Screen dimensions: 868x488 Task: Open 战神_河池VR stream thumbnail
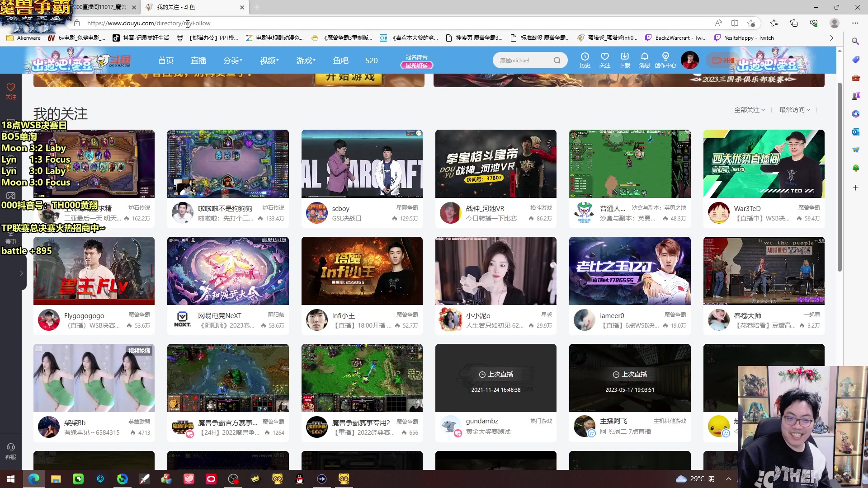tap(495, 164)
